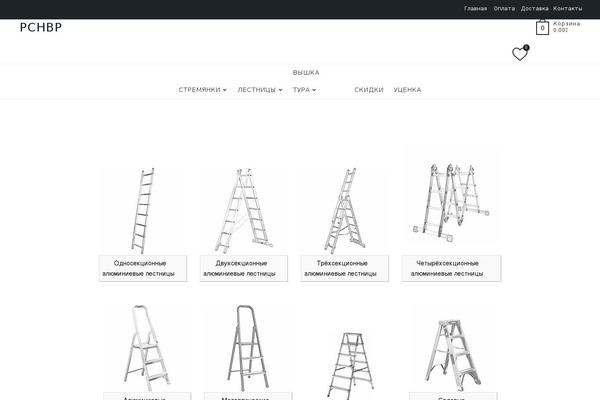The image size is (600, 400).
Task: Click the double-sided step ladder image in the third column
Action: click(x=350, y=366)
